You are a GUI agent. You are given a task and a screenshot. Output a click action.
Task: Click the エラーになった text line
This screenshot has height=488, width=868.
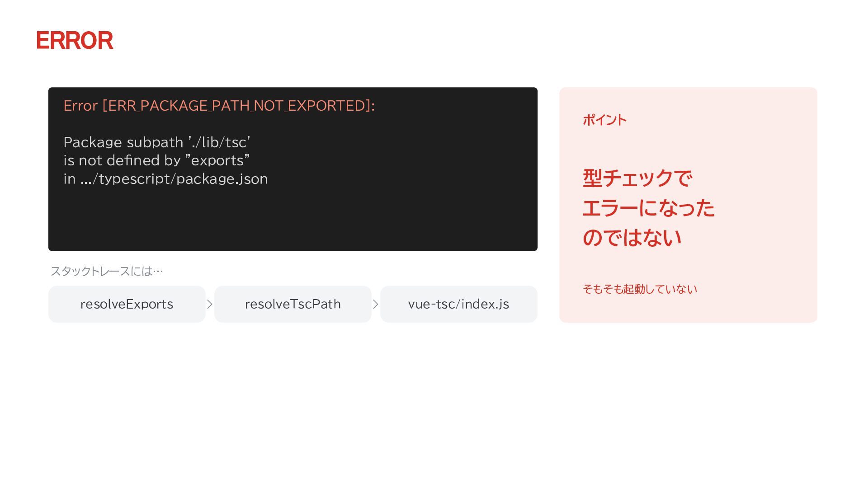(x=649, y=208)
